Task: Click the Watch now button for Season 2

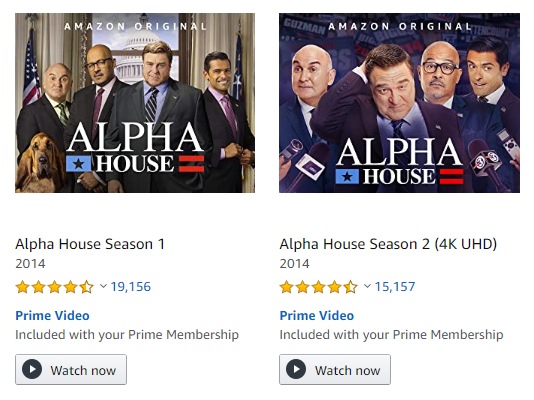Action: (335, 370)
